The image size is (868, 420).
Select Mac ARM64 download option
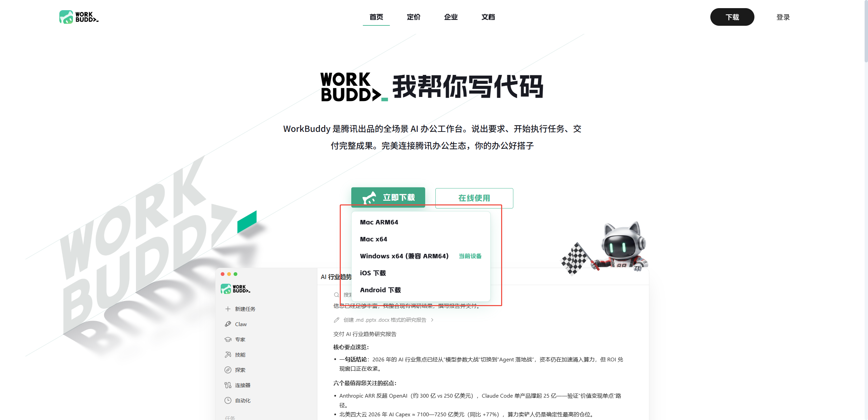421,222
